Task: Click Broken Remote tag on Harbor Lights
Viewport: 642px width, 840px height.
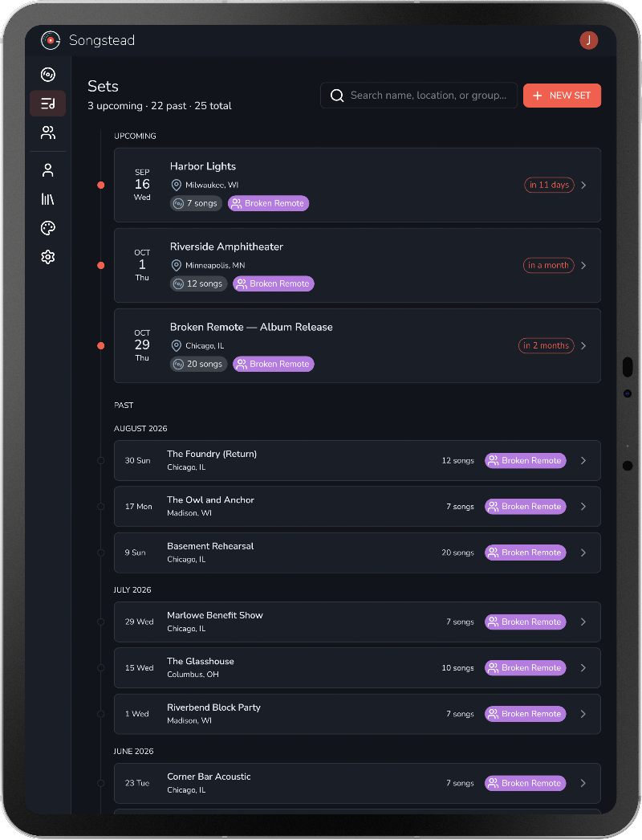Action: [268, 203]
